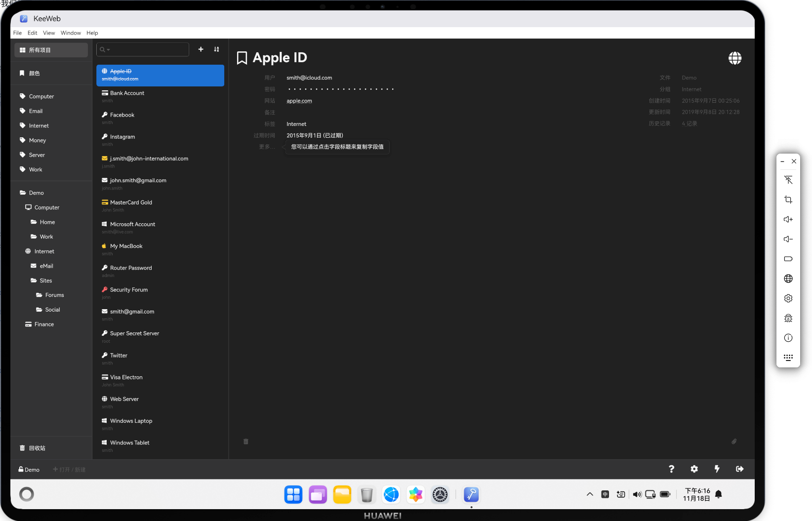This screenshot has height=521, width=812.
Task: Click the 打开 / 新建 footer button
Action: click(69, 470)
